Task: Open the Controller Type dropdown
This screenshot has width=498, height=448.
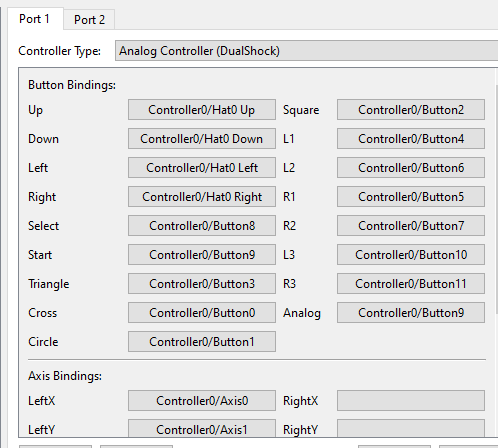Action: (x=306, y=51)
